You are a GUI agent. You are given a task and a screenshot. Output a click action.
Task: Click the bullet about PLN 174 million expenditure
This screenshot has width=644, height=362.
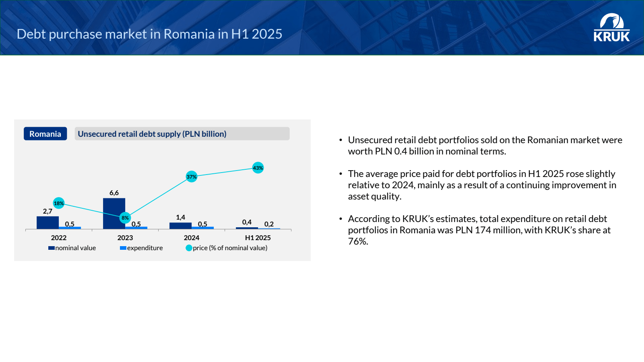point(479,230)
